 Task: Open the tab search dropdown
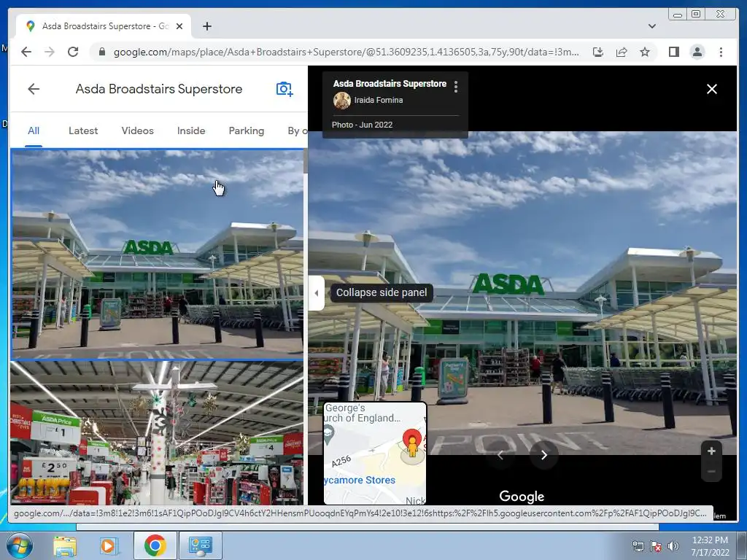651,26
